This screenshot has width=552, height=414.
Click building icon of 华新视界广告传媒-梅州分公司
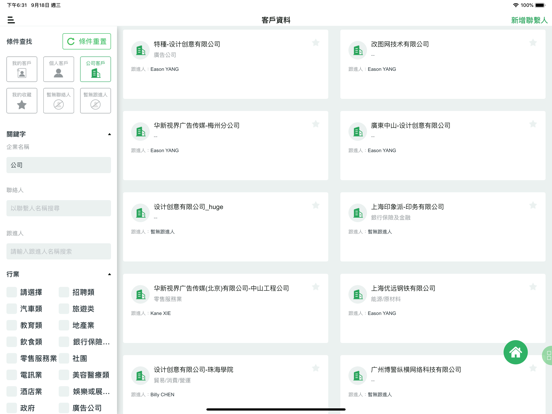[140, 132]
